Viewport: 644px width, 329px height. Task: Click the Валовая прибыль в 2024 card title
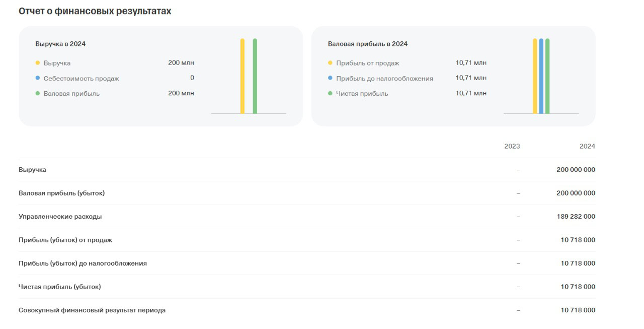point(367,44)
